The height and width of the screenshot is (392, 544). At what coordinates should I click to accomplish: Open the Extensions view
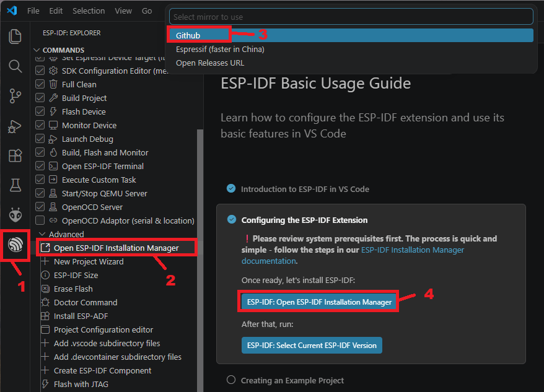point(15,155)
